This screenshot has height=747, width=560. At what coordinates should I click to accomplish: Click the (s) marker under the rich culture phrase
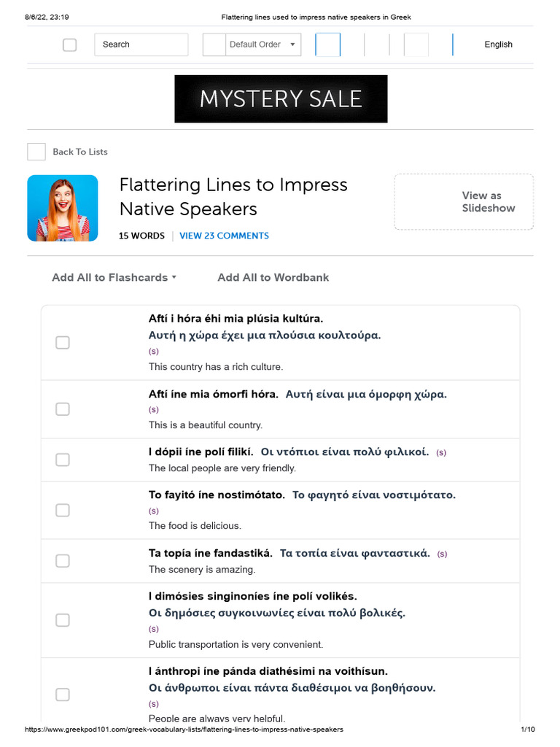[x=153, y=352]
